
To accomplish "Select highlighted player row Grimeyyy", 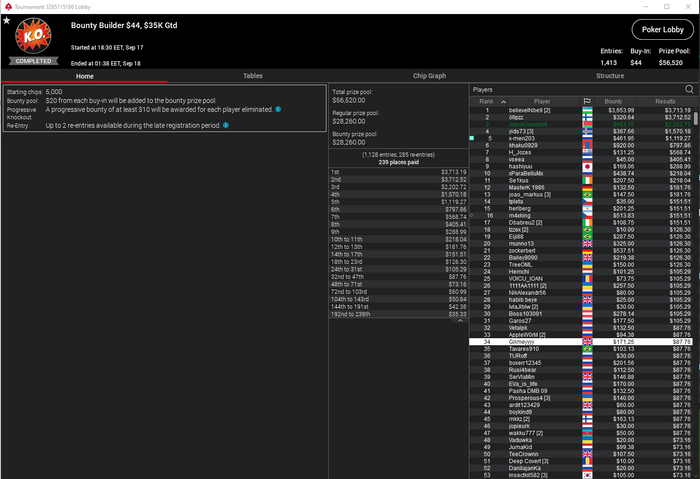I will click(581, 342).
